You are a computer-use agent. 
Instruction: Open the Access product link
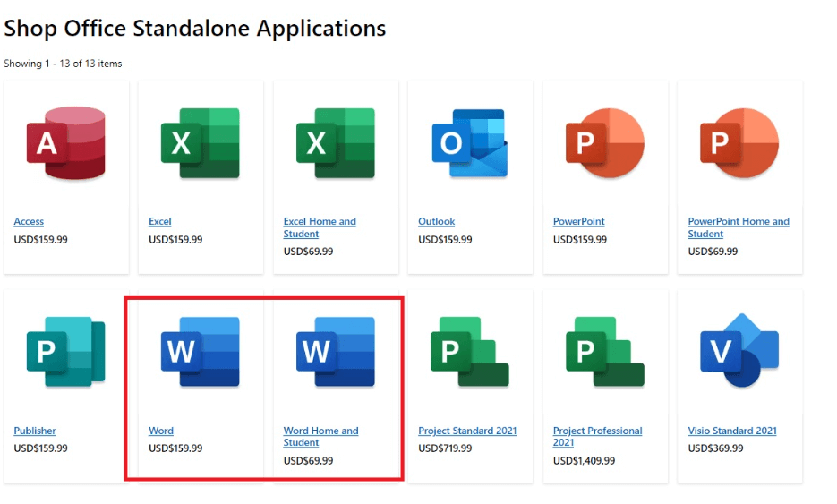(29, 222)
